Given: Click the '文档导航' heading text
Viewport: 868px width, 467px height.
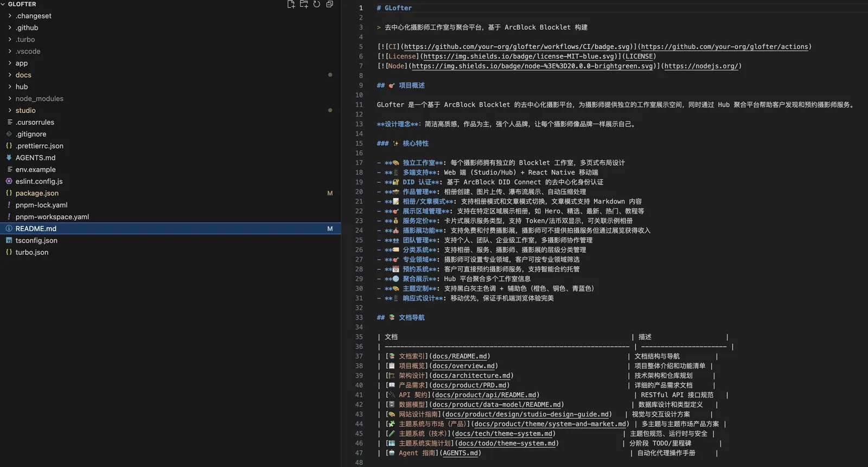Looking at the screenshot, I should [412, 318].
